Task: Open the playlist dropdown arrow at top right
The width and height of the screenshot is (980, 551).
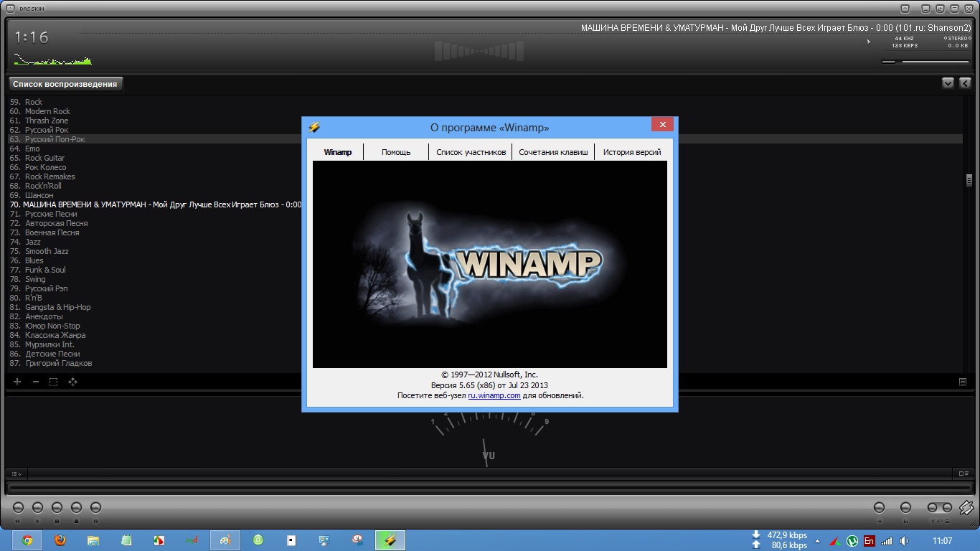Action: click(x=948, y=83)
